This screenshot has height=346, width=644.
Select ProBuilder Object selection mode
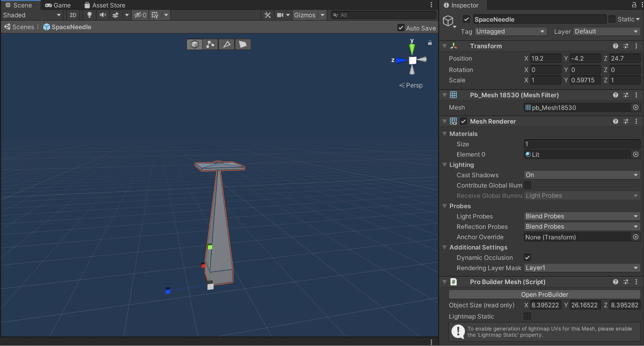[x=195, y=44]
